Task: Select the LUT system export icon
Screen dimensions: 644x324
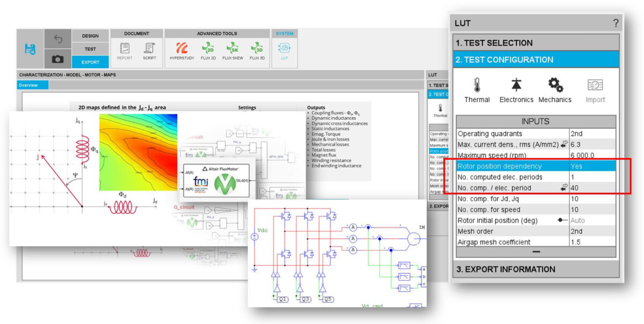Action: (284, 50)
